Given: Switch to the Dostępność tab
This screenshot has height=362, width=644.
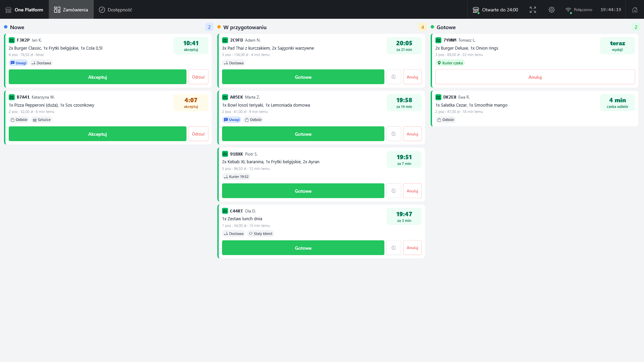Looking at the screenshot, I should pos(115,10).
